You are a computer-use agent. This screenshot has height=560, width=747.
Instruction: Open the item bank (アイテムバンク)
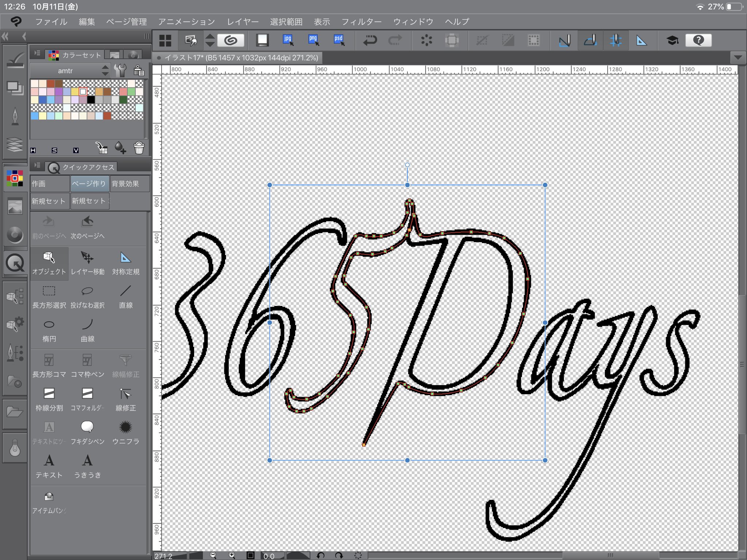[x=49, y=502]
